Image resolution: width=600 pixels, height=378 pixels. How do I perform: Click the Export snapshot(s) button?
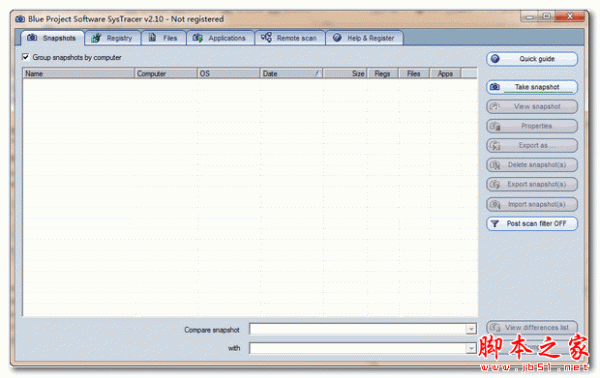532,184
